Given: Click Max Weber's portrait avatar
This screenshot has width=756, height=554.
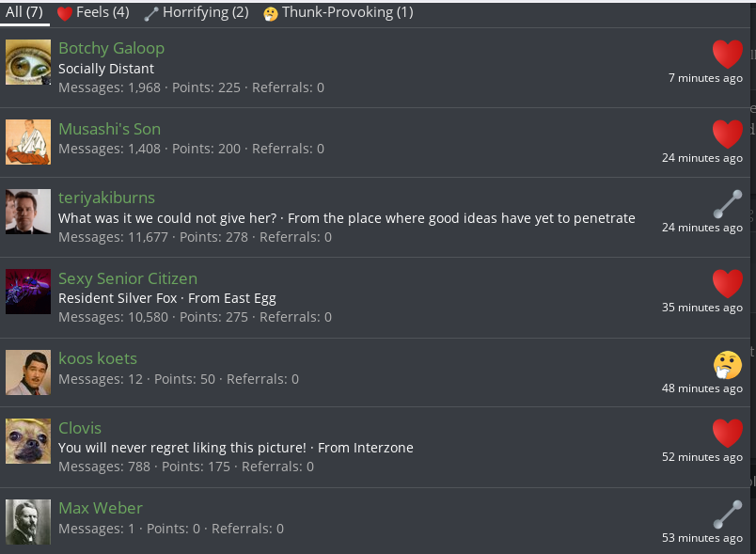Looking at the screenshot, I should tap(28, 522).
